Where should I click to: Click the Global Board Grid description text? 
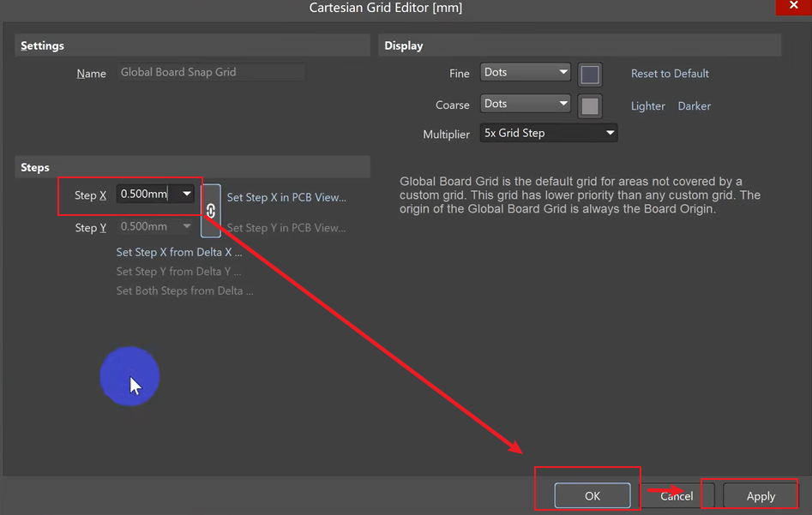(580, 195)
